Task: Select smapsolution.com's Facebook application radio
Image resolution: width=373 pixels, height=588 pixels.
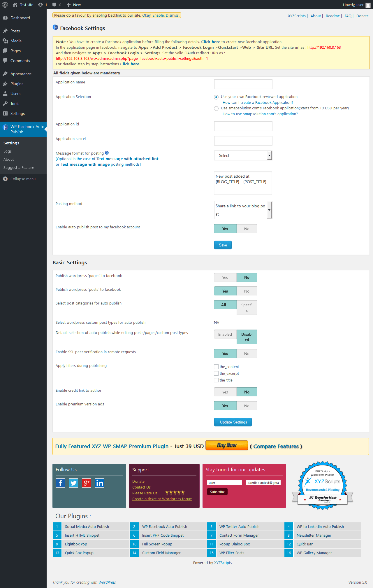Action: point(216,108)
